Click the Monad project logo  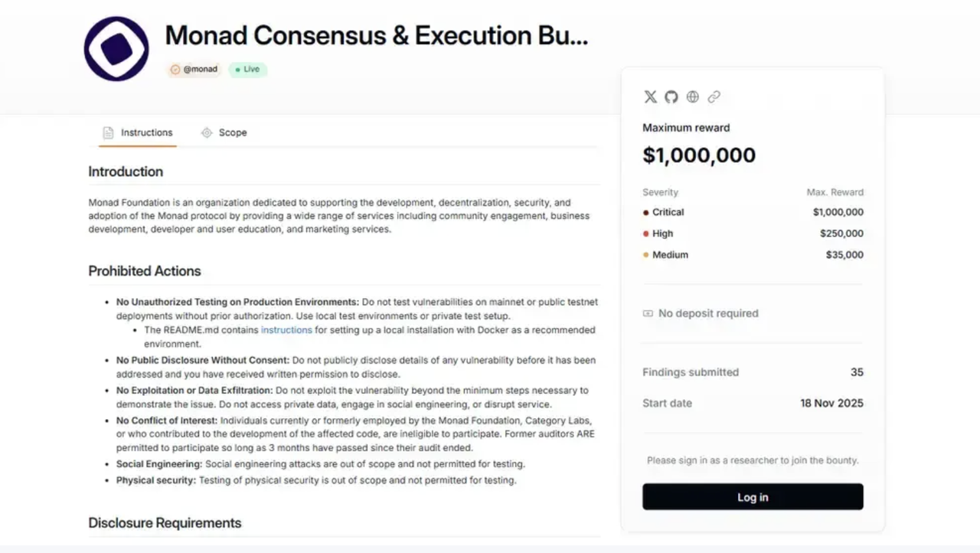(116, 49)
